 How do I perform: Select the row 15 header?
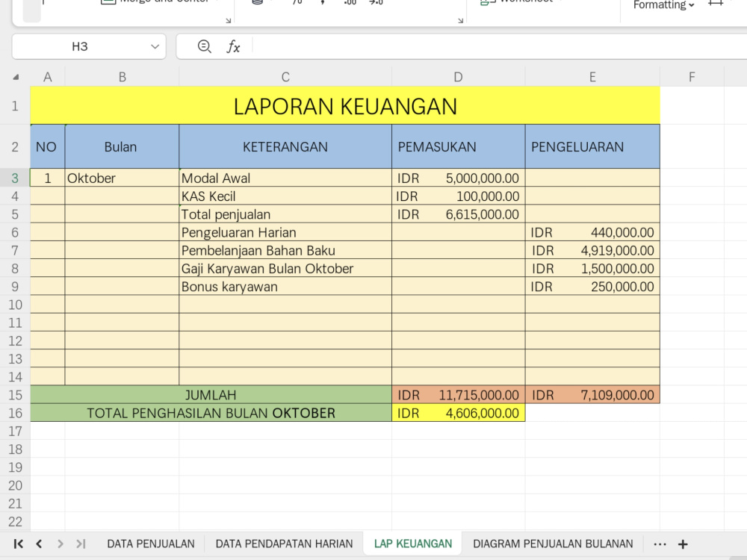[15, 395]
